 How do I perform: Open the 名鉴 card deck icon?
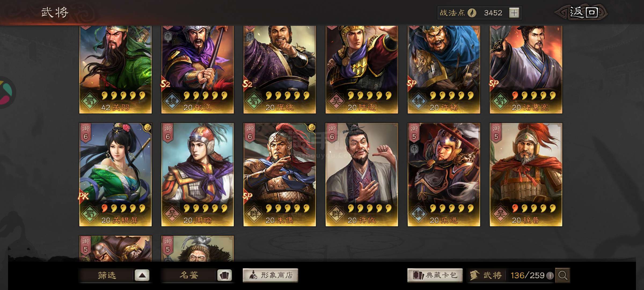(224, 275)
